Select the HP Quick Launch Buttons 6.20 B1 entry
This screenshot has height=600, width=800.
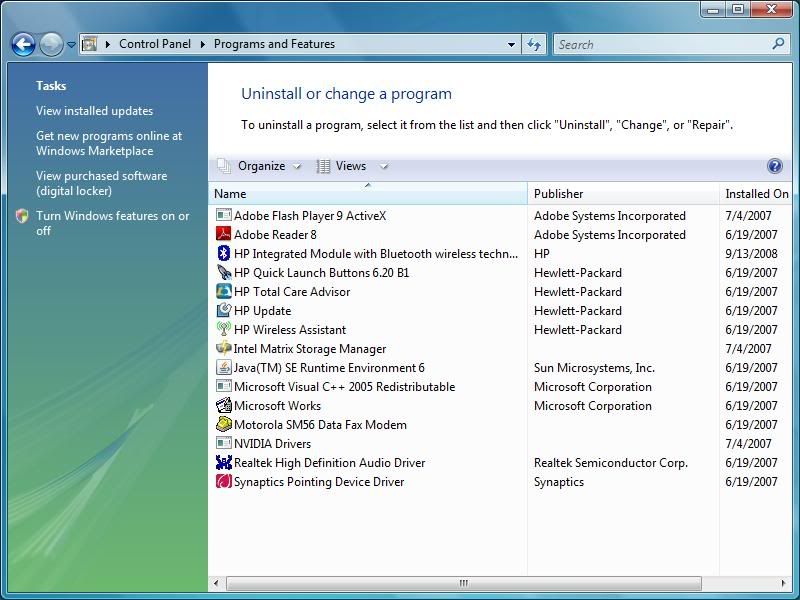click(x=500, y=272)
